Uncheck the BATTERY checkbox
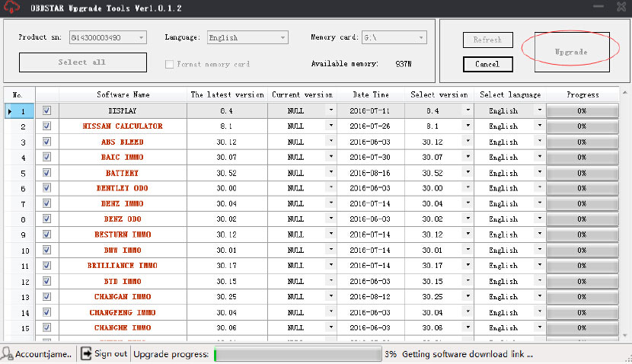This screenshot has width=632, height=364. point(46,173)
